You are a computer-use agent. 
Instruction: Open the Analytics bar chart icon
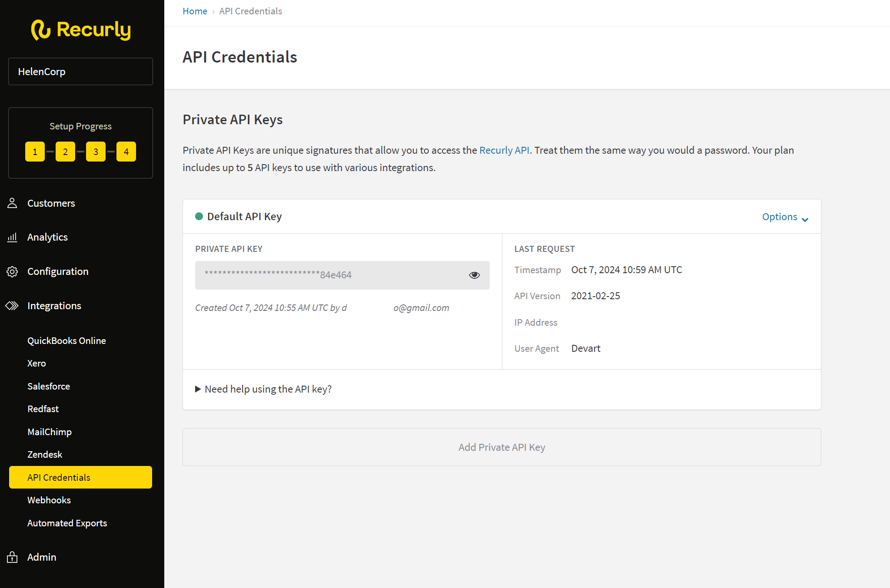point(12,237)
